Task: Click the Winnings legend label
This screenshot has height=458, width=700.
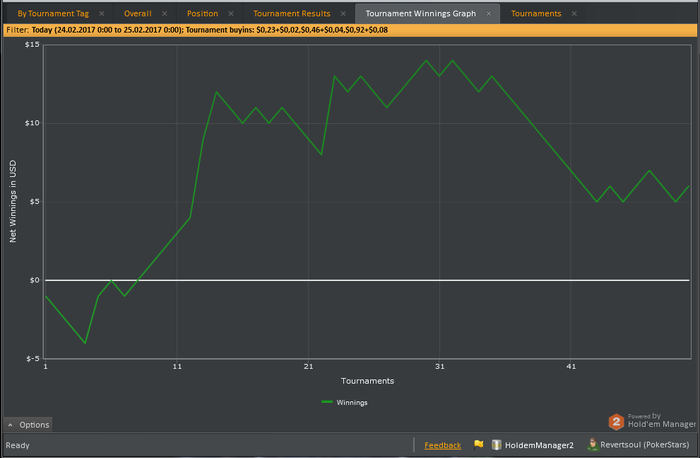Action: click(x=352, y=403)
